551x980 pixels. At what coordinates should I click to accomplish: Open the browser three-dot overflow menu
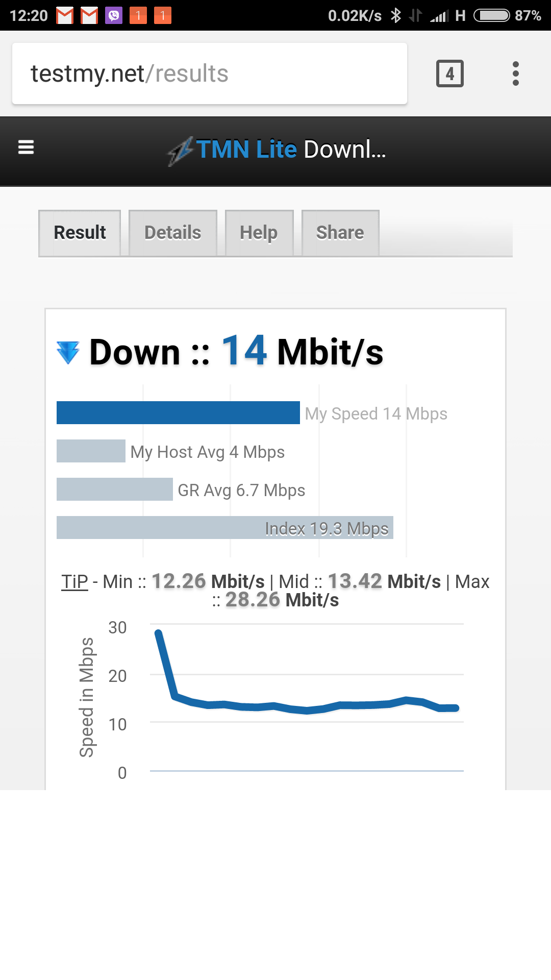(515, 73)
